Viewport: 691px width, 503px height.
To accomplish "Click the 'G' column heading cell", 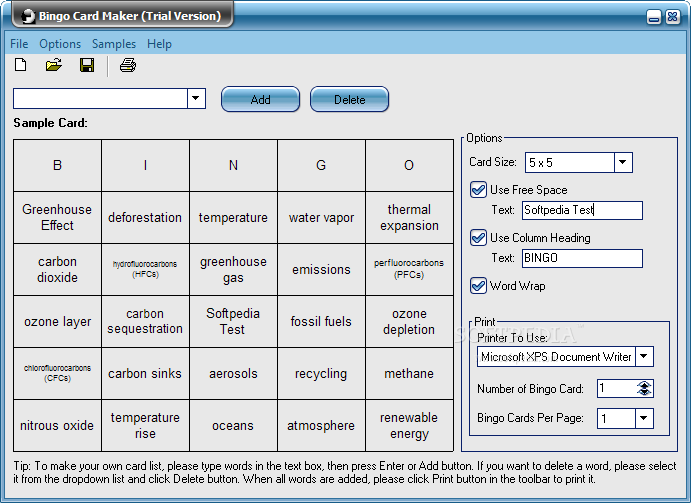I will click(x=321, y=165).
